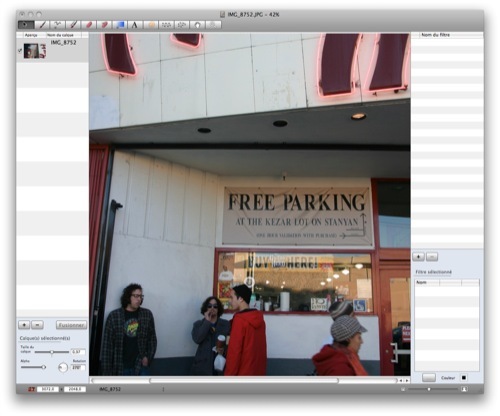Adjust the Alpha slider

pyautogui.click(x=33, y=367)
